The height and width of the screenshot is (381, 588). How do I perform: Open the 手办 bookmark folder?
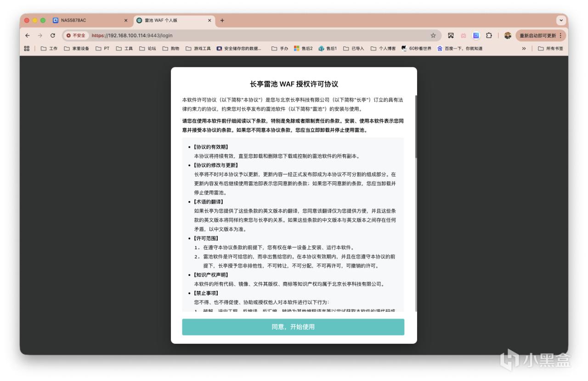(x=280, y=48)
